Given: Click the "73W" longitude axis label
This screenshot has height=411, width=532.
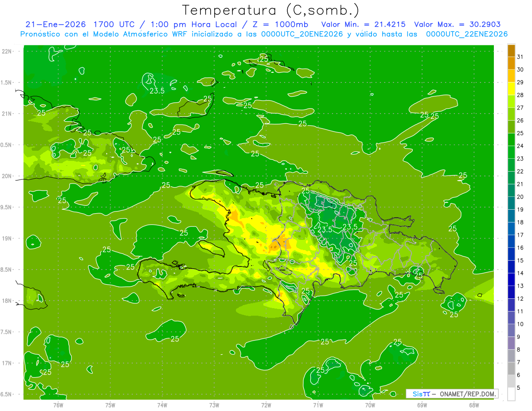Looking at the screenshot, I should [x=214, y=405].
